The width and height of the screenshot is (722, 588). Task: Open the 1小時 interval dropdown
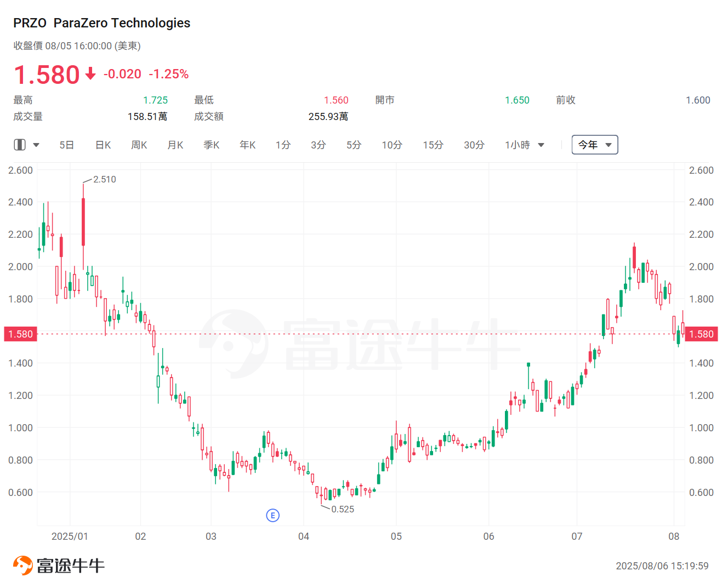point(524,145)
